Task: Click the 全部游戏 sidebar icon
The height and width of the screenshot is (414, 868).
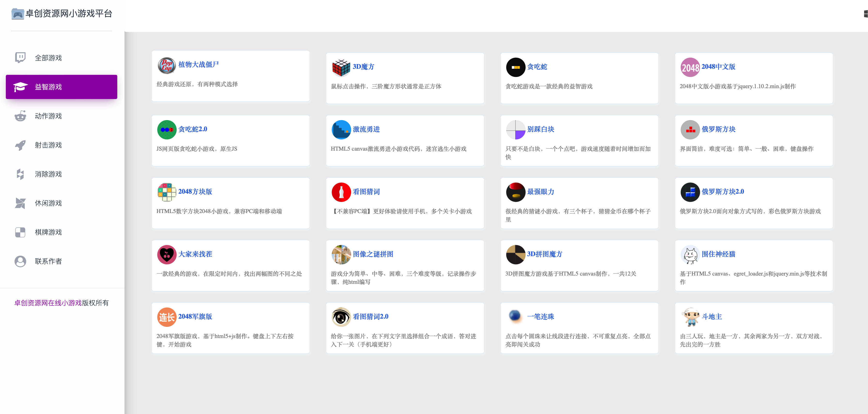Action: coord(20,58)
